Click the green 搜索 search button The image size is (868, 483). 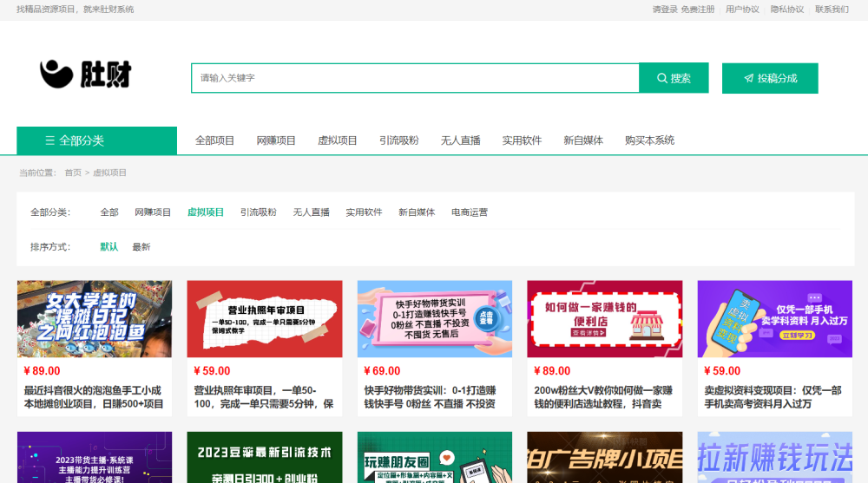tap(674, 78)
